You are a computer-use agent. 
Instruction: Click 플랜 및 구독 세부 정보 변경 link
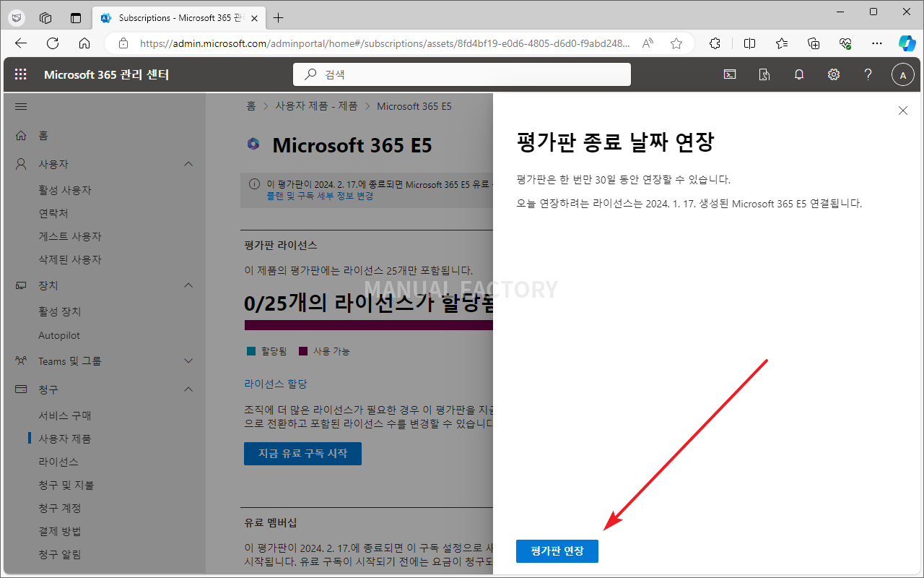point(320,196)
